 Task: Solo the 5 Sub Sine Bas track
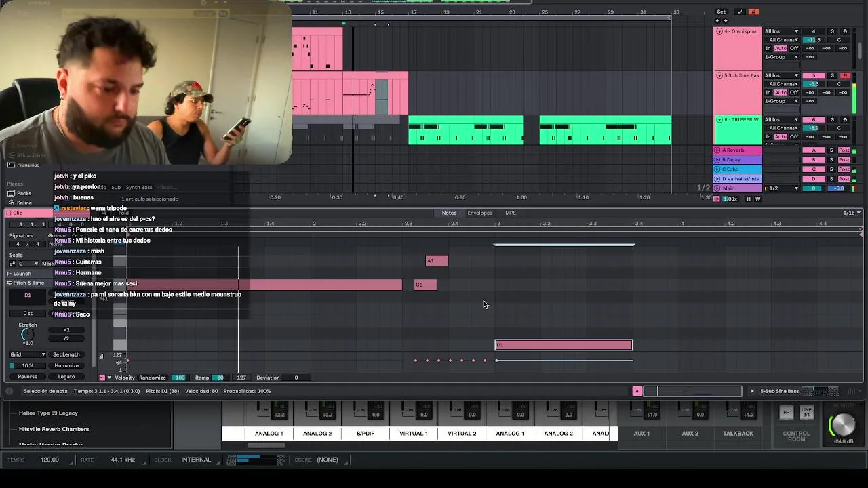(833, 75)
